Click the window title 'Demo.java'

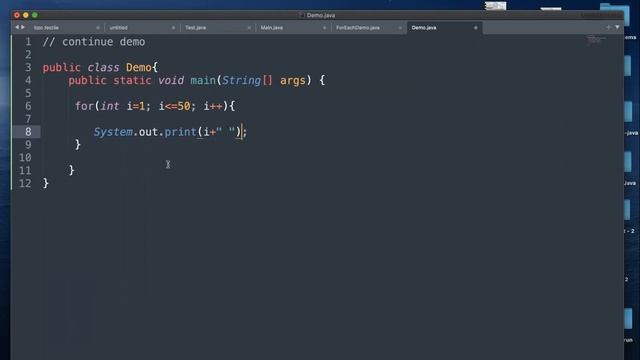click(x=321, y=15)
